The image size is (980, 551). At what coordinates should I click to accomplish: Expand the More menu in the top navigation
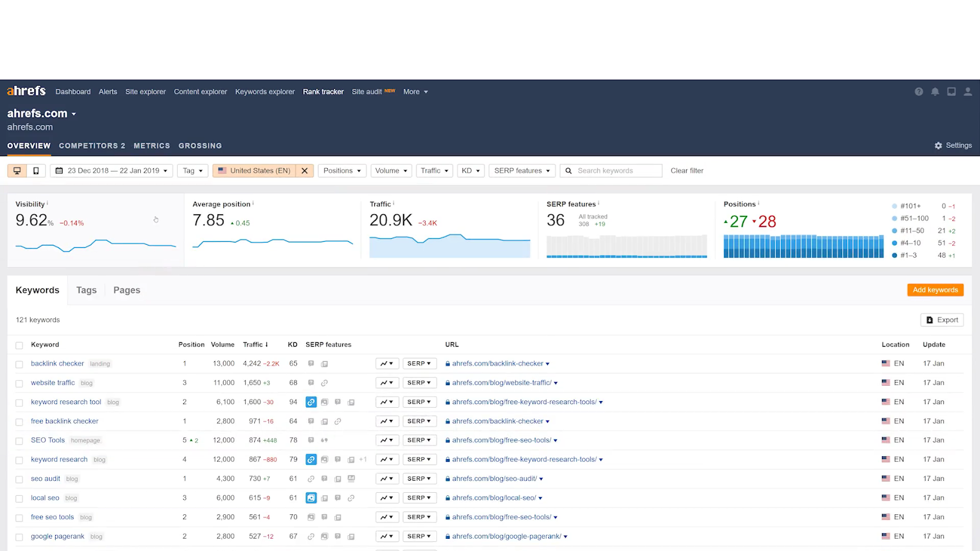(x=416, y=92)
